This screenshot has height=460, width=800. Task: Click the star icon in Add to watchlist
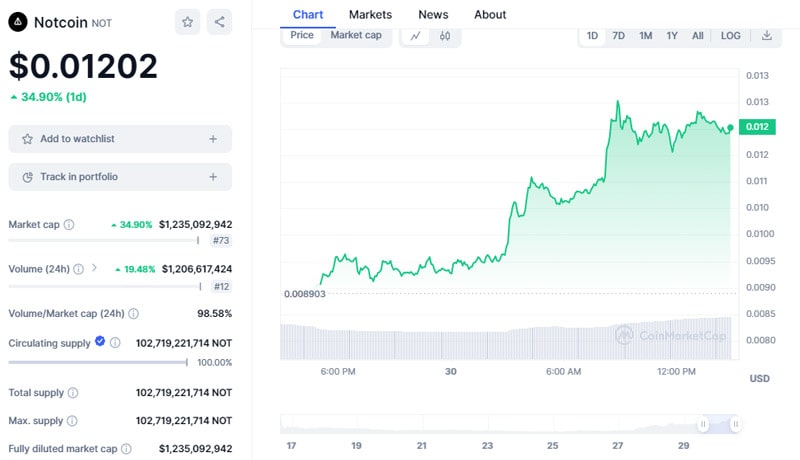click(x=28, y=139)
